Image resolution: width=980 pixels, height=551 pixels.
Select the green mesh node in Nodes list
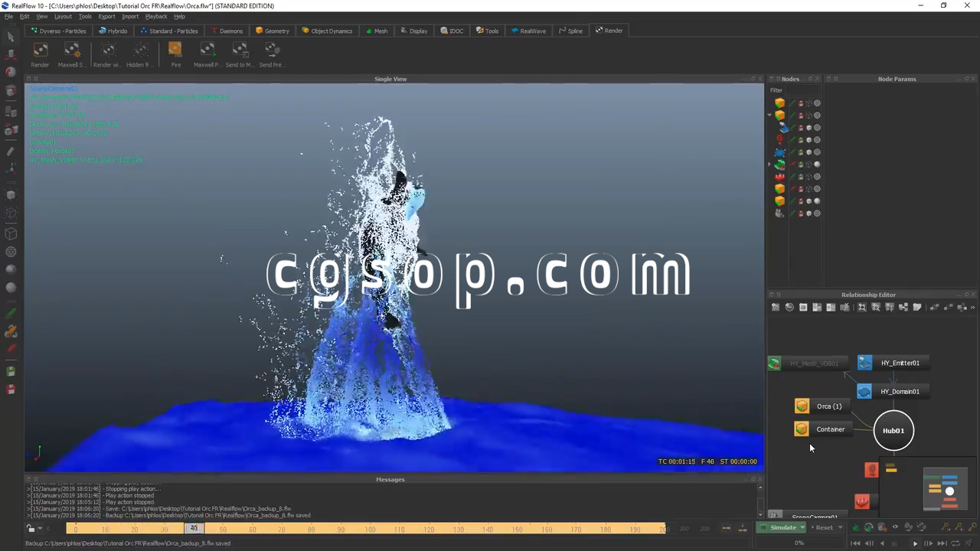tap(779, 165)
